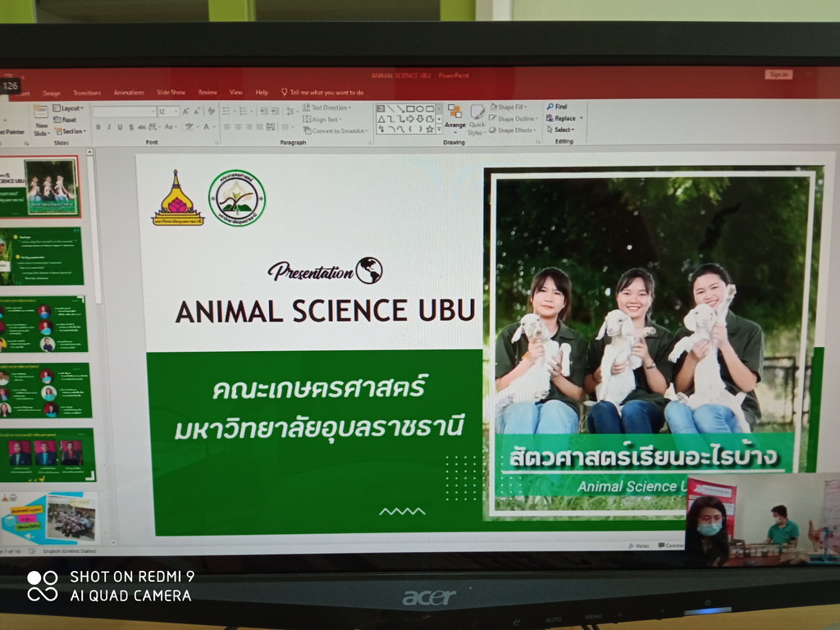This screenshot has width=840, height=630.
Task: Click the Reset slide button
Action: pos(65,120)
